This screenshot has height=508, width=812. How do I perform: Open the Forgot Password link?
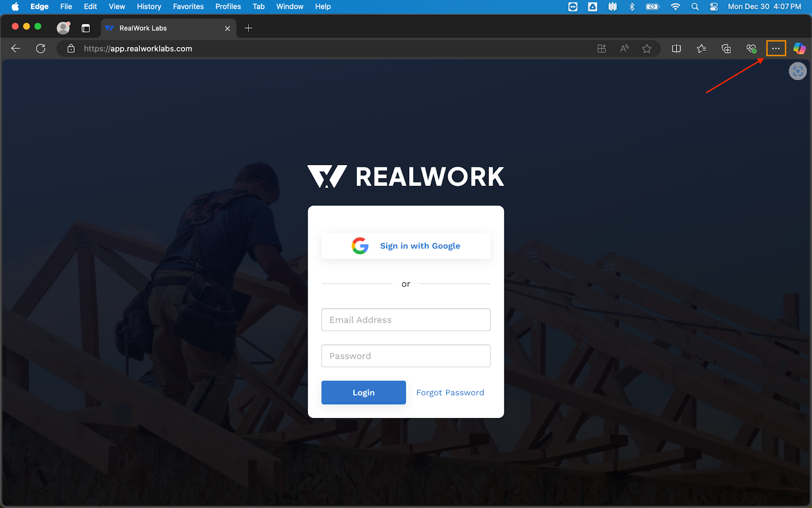[x=450, y=393]
